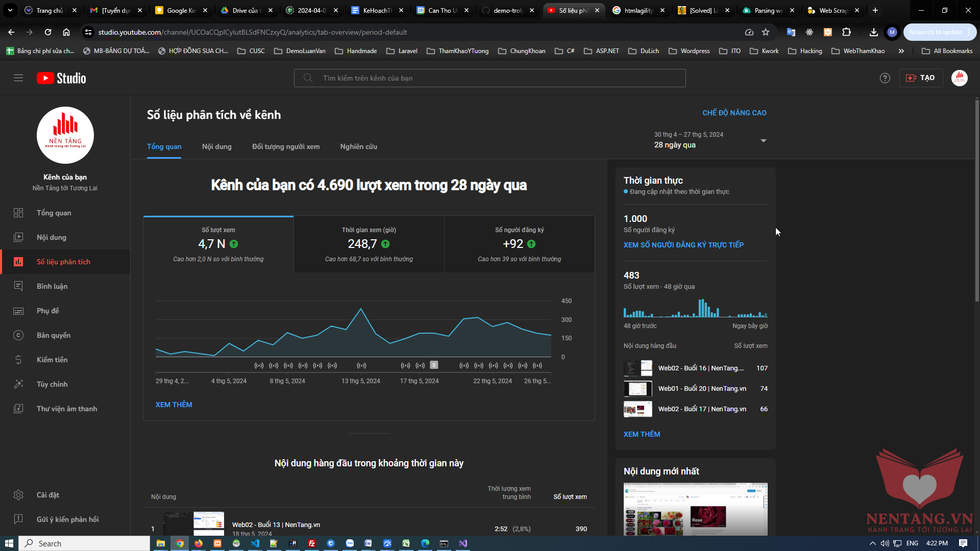The width and height of the screenshot is (980, 551).
Task: Open the Subtitles (Phụ đề) sidebar item
Action: (x=47, y=311)
